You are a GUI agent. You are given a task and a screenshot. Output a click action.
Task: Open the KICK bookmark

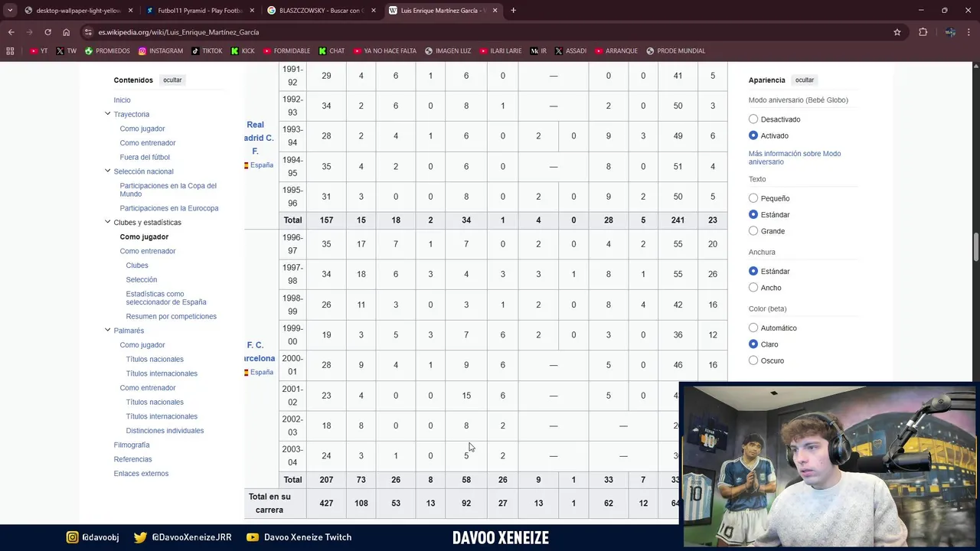click(243, 51)
